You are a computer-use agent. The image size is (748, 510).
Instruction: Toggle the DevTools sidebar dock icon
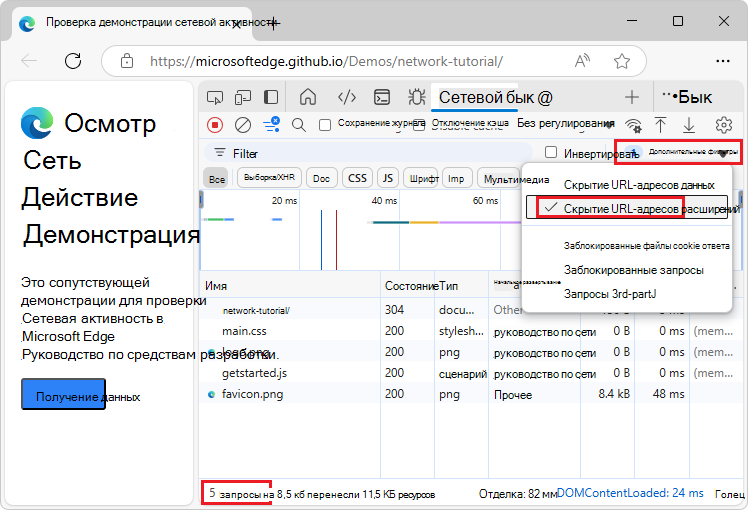271,97
